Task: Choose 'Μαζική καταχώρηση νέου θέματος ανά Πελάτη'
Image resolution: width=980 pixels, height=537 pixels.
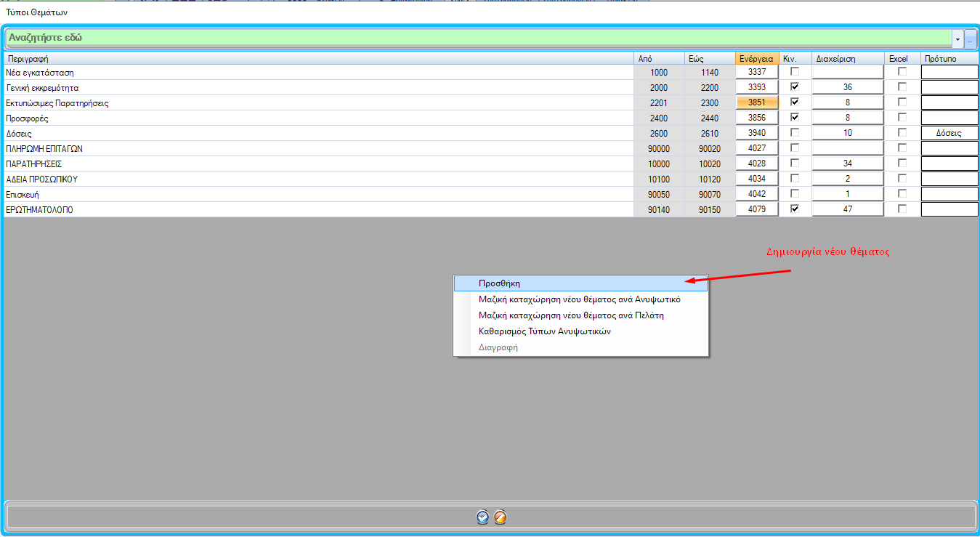Action: pyautogui.click(x=571, y=315)
